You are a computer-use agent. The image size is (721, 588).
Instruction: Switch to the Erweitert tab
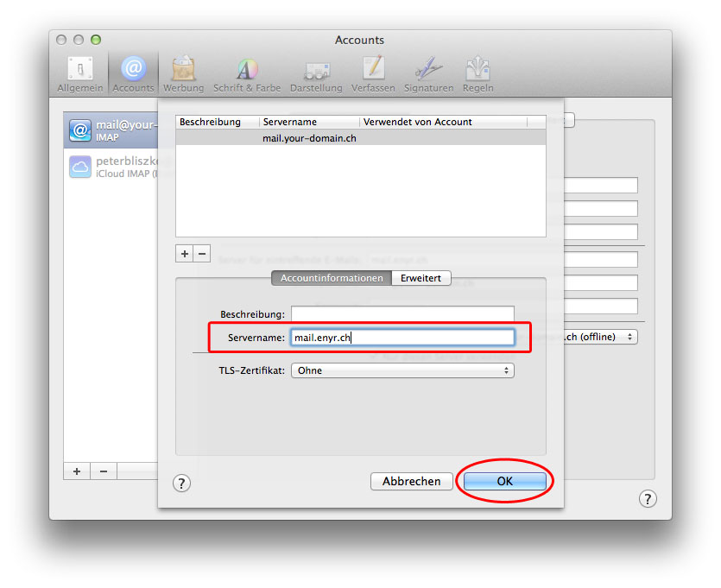[x=421, y=278]
